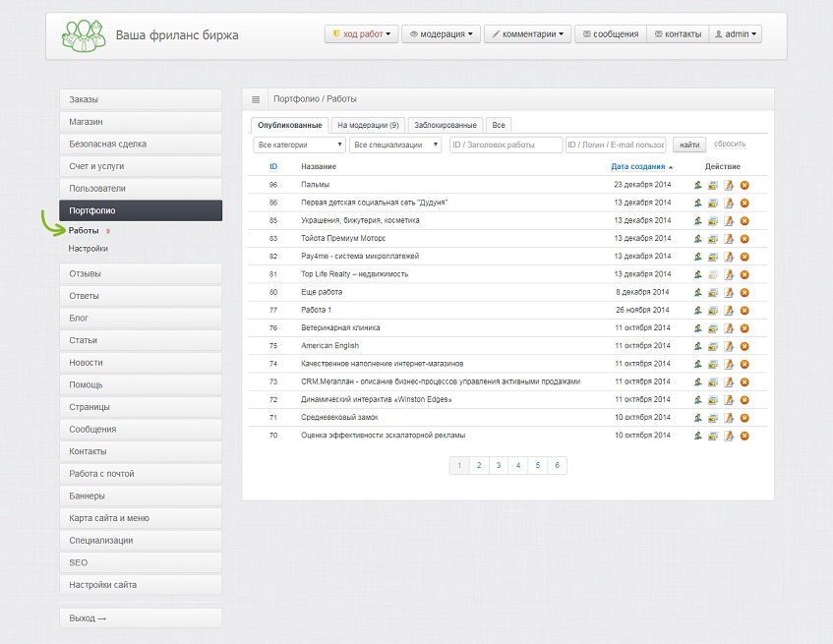Open the модерация dropdown menu
This screenshot has height=644, width=833.
pyautogui.click(x=441, y=34)
